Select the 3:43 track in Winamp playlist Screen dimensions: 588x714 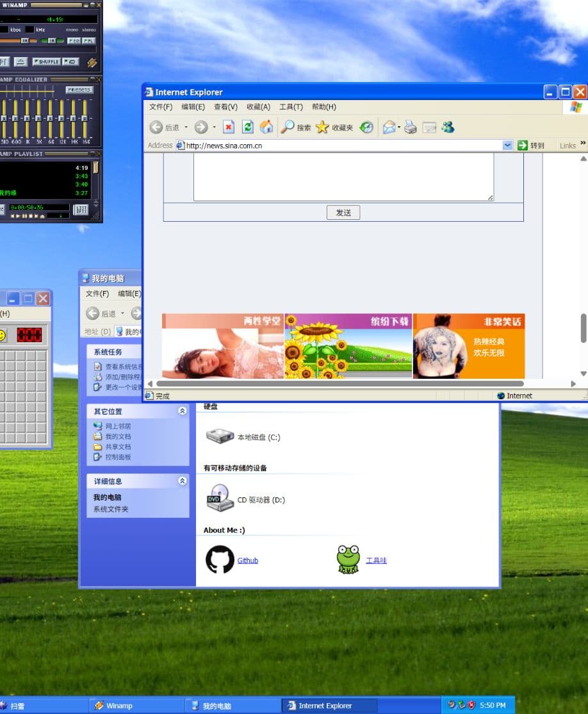(81, 176)
